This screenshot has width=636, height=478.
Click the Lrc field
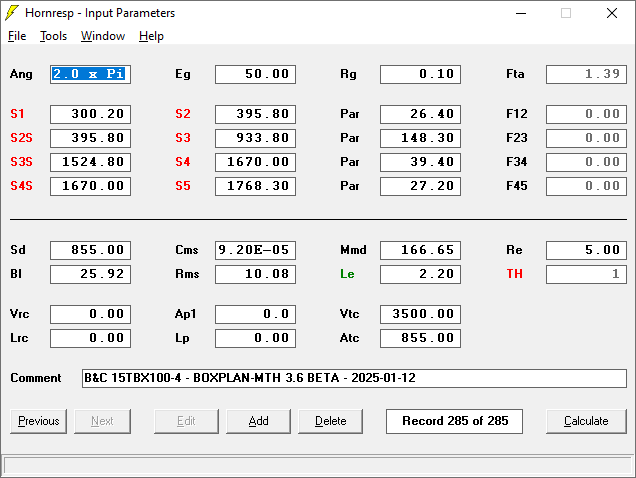(x=90, y=338)
